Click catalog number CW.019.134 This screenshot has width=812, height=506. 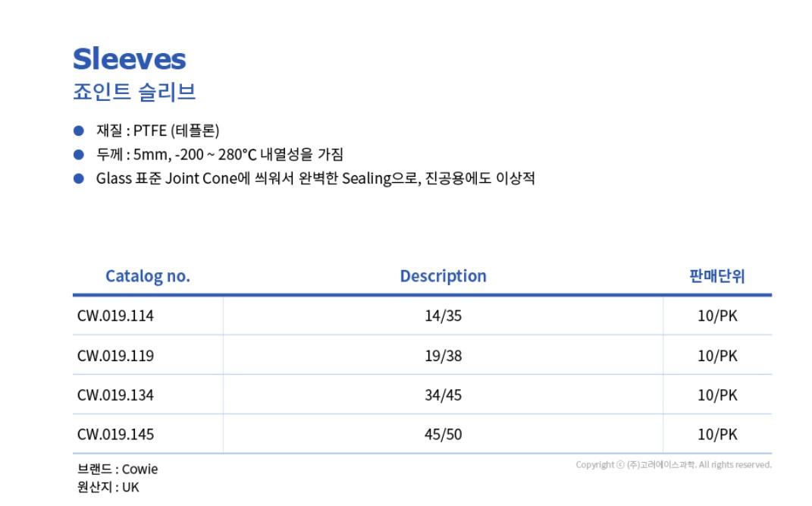(x=115, y=394)
